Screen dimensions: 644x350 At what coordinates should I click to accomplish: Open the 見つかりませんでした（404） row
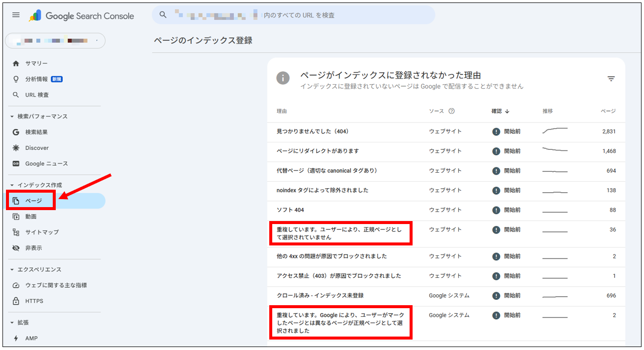tap(313, 131)
